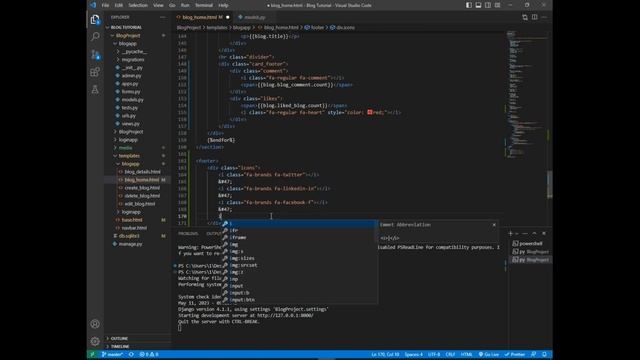Open the Explorer view in the activity bar
The width and height of the screenshot is (640, 360).
(95, 20)
